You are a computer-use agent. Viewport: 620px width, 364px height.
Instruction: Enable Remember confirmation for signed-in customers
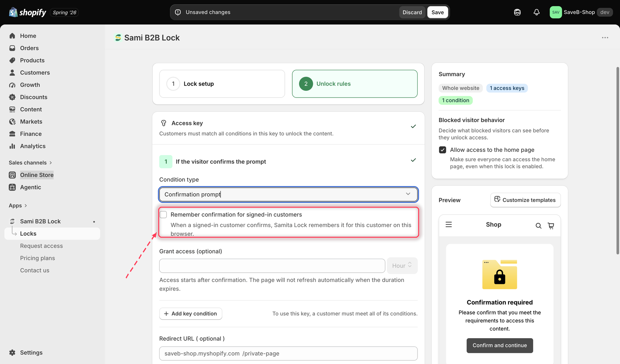163,215
